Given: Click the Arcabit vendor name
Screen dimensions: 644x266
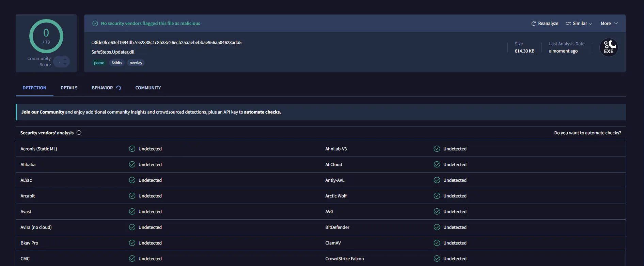Looking at the screenshot, I should [28, 196].
